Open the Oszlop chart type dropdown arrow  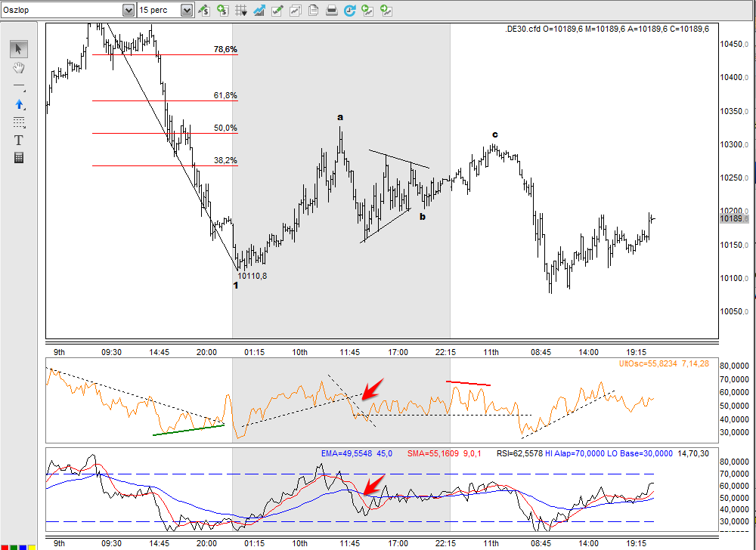pyautogui.click(x=129, y=10)
